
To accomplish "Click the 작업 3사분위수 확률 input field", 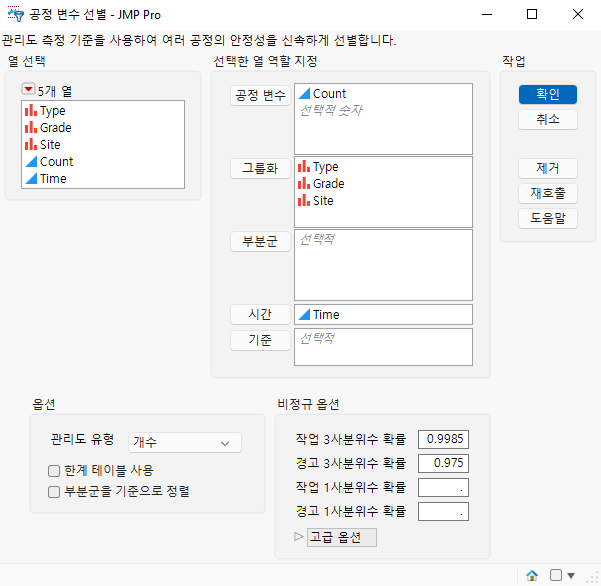I will tap(443, 439).
